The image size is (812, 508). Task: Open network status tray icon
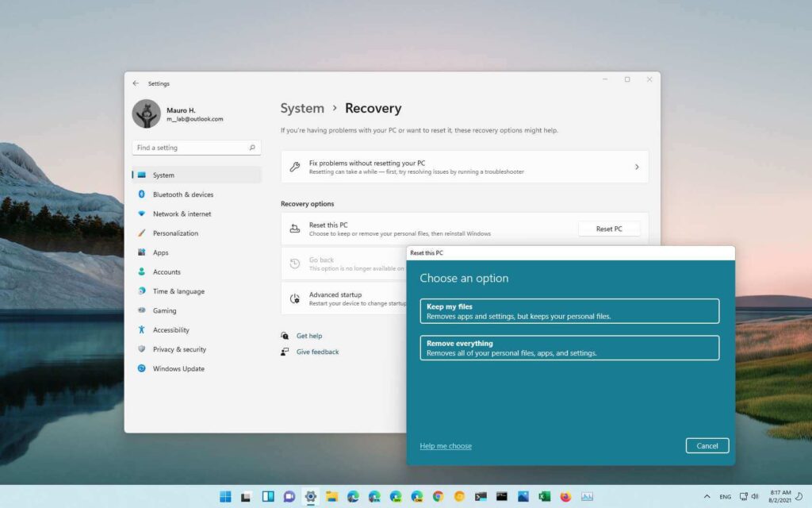click(x=744, y=497)
